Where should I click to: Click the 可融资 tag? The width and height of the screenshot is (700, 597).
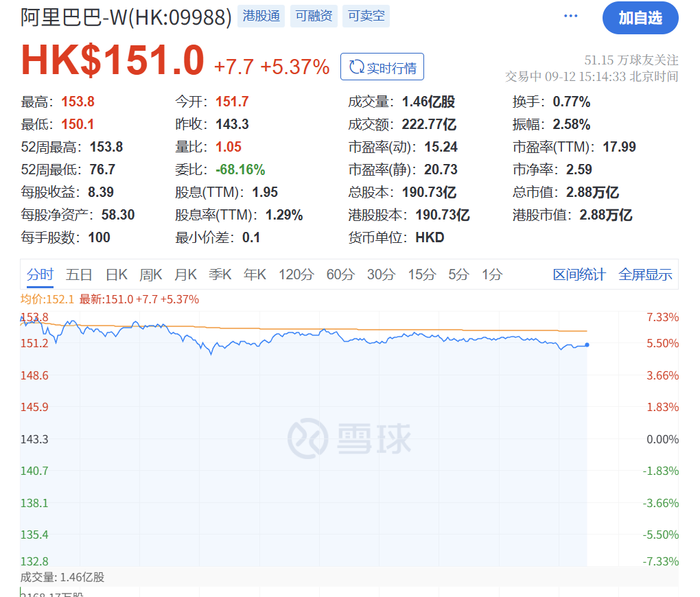(x=314, y=16)
